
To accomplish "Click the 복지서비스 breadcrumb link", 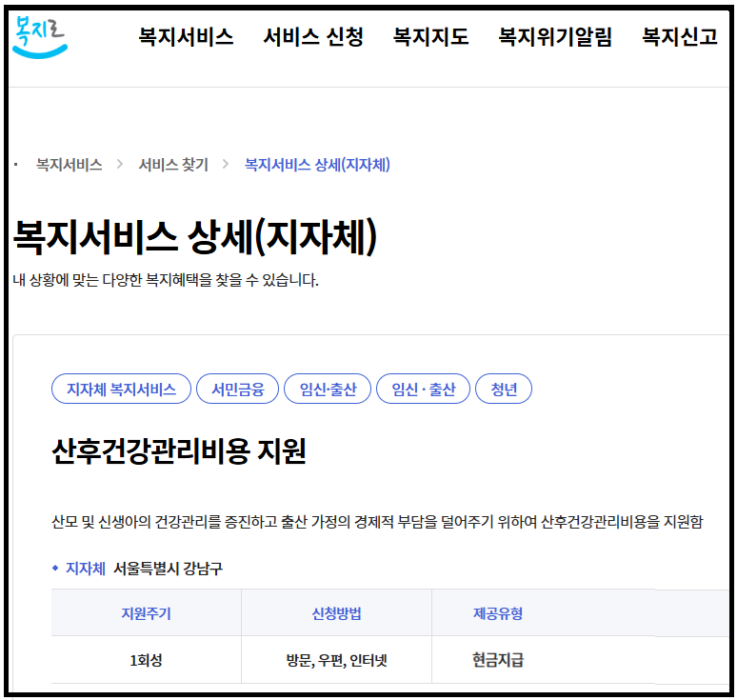I will tap(70, 165).
